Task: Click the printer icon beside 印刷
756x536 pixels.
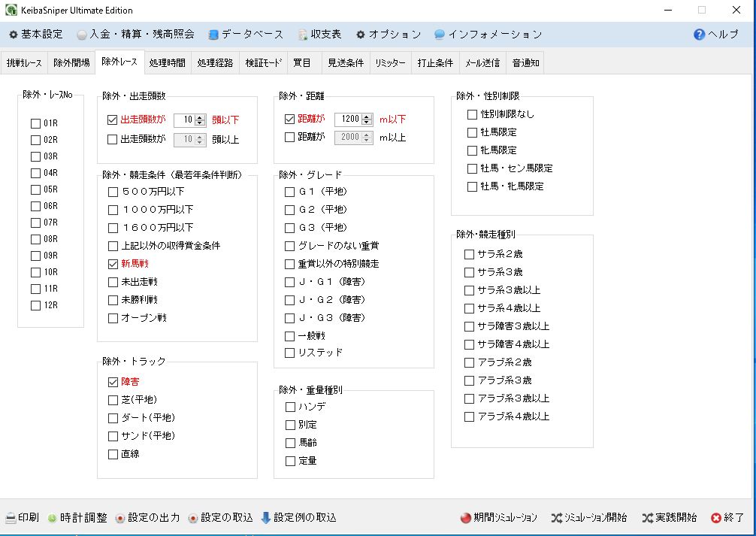Action: (11, 518)
